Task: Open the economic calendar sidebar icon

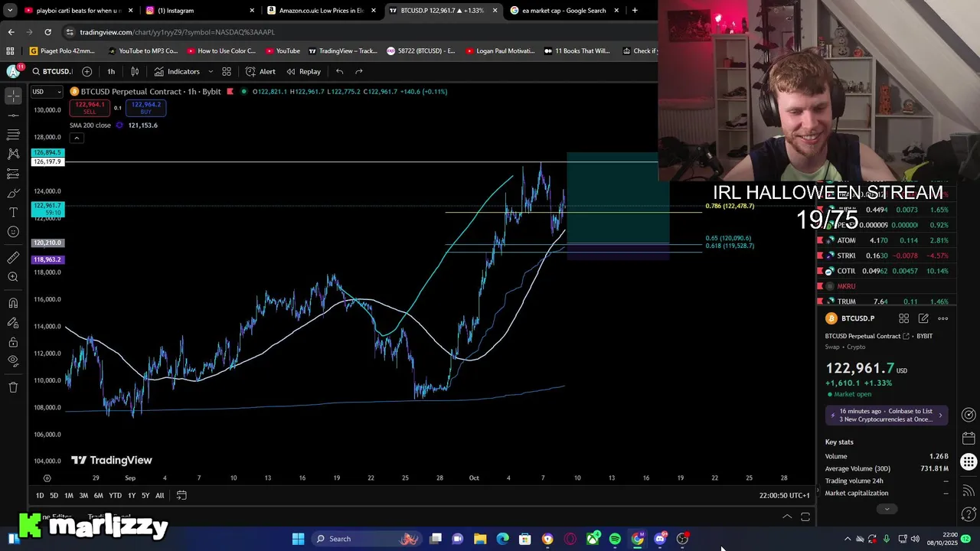Action: click(969, 439)
